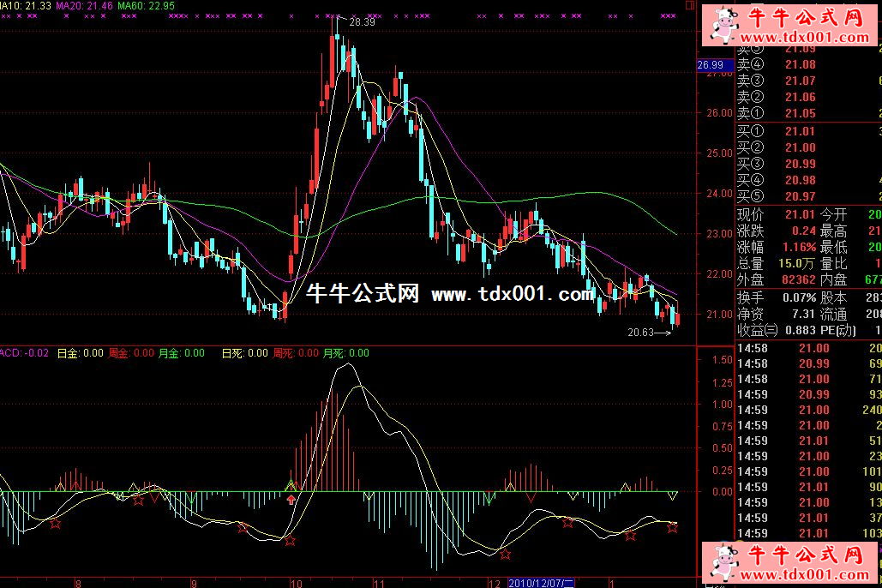Select the 买④ 20.98 bid row

click(x=809, y=181)
